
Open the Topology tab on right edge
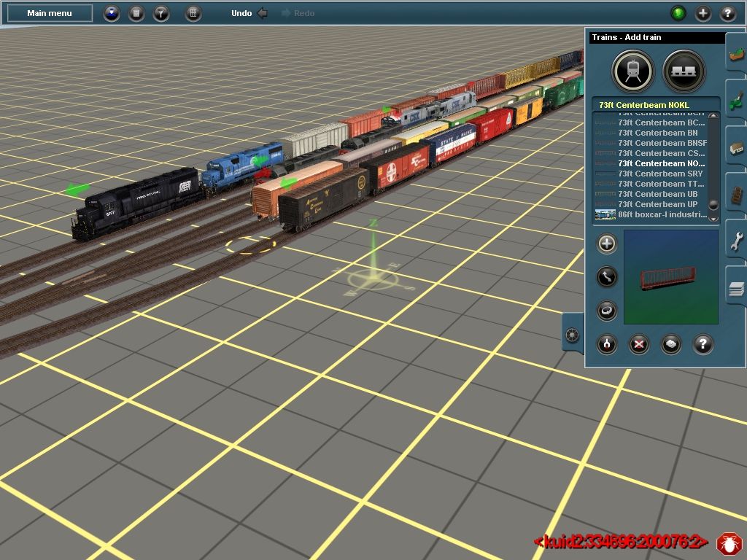pos(736,53)
